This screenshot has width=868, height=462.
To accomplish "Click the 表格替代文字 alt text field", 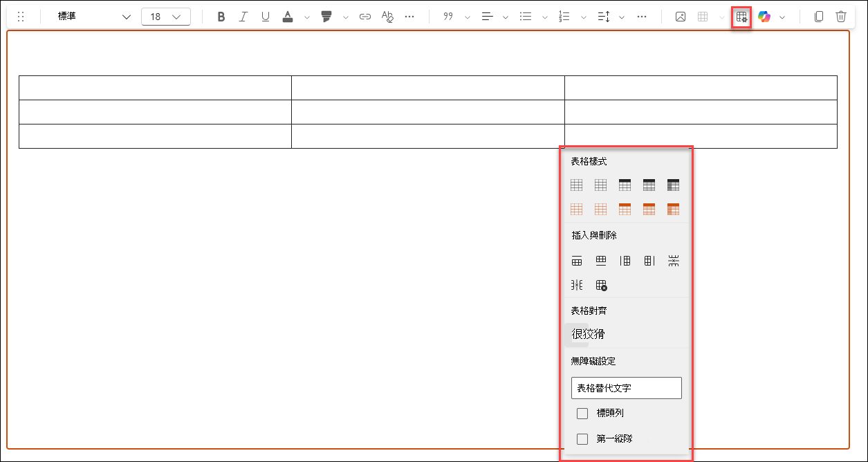I will (x=627, y=388).
